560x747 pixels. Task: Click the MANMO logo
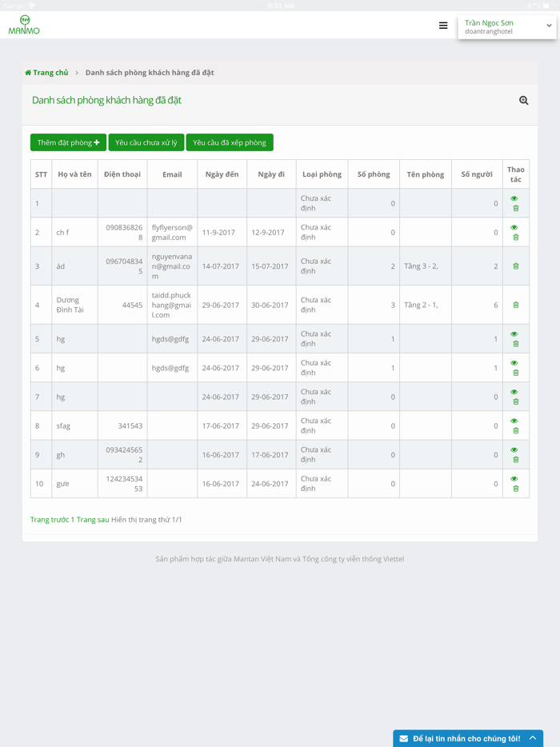pos(24,26)
